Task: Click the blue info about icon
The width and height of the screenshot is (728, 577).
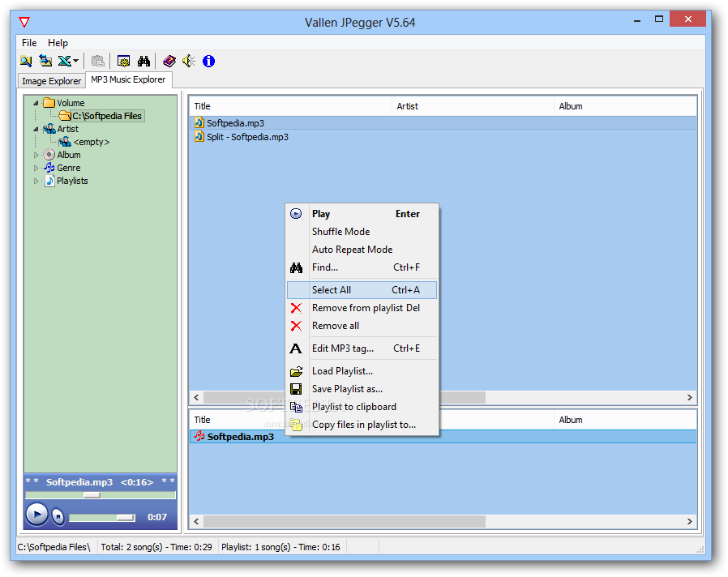Action: click(209, 61)
